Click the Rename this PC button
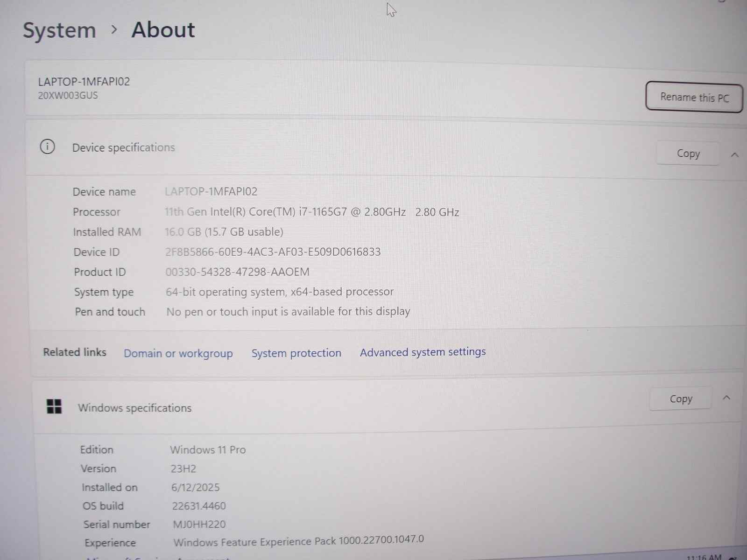Image resolution: width=747 pixels, height=560 pixels. coord(694,97)
